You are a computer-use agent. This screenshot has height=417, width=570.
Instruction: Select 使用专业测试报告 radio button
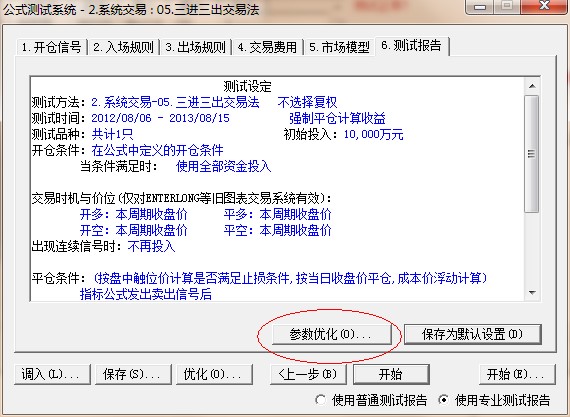coord(494,400)
